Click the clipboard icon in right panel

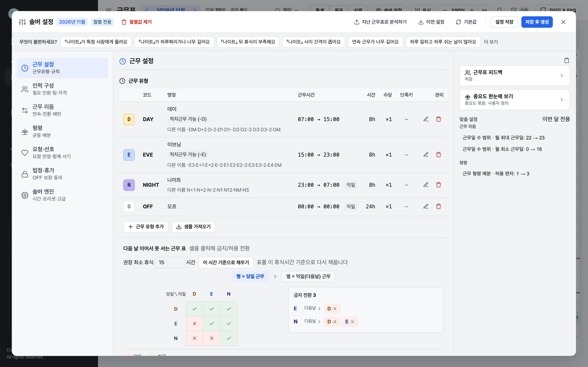(566, 60)
